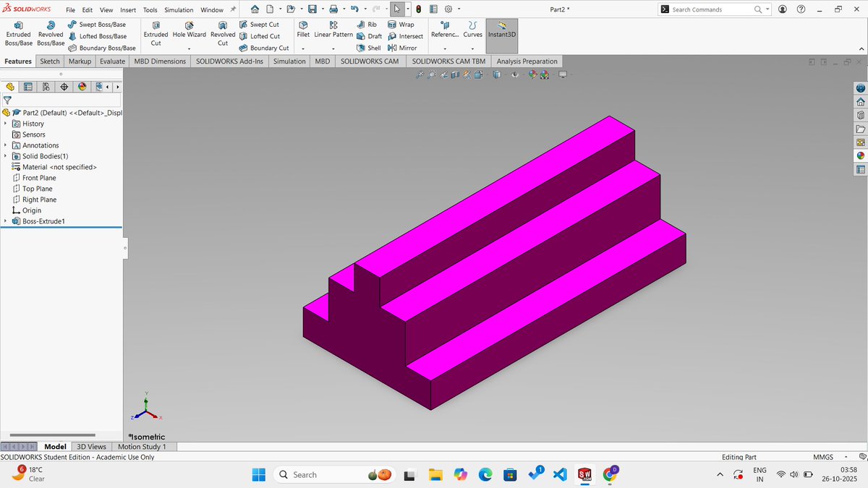
Task: Open the Motion Study 1 tab
Action: (142, 447)
